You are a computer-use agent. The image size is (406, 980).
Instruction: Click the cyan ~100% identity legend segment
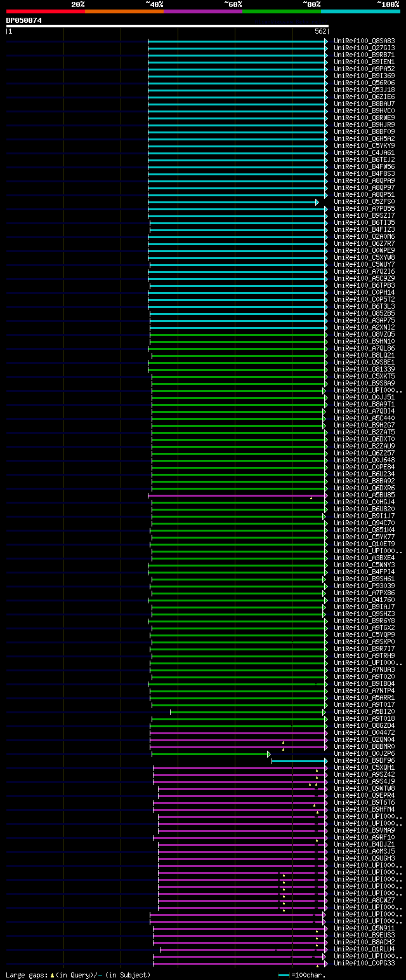click(x=360, y=11)
